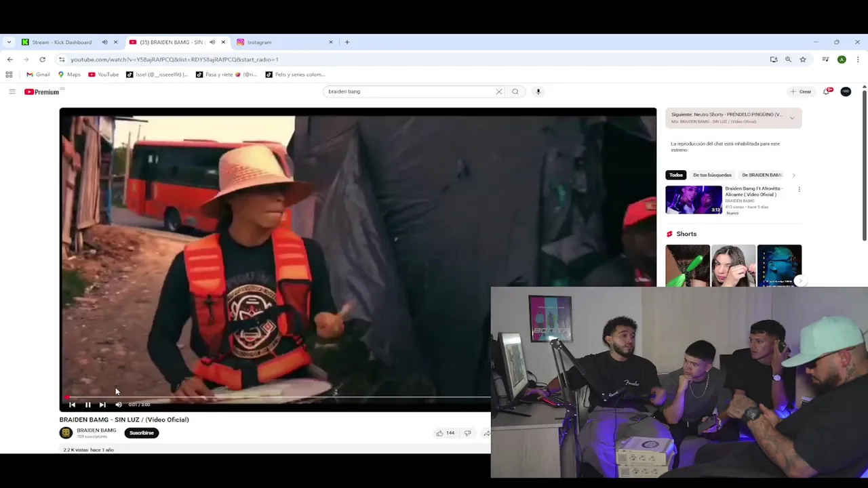
Task: Open the Maps bookmark
Action: click(69, 75)
